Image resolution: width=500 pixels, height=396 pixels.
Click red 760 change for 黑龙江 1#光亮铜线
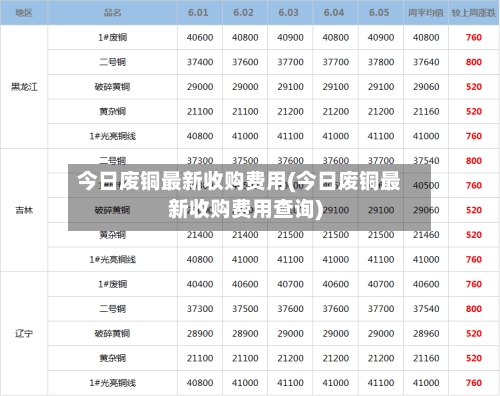[474, 136]
